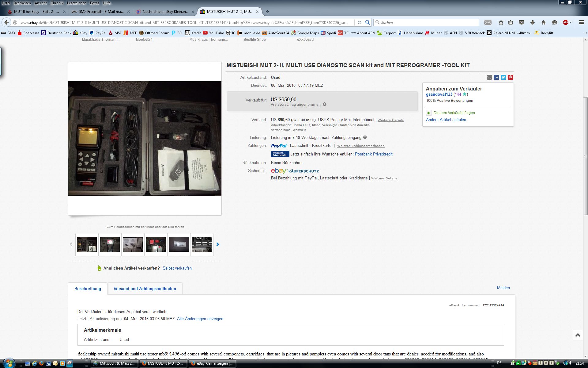Open Adblock Plus dropdown arrow
This screenshot has width=588, height=368.
pos(570,22)
